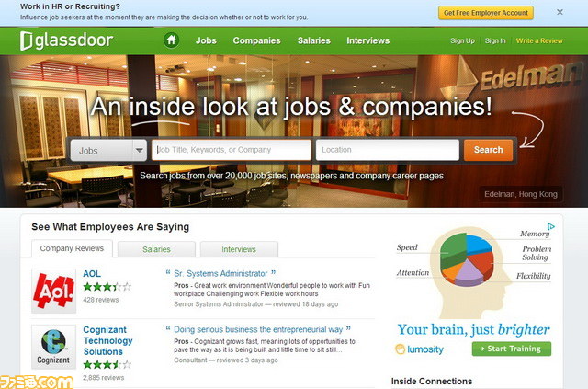Click the green home icon in navbar
The image size is (588, 389).
pos(172,40)
